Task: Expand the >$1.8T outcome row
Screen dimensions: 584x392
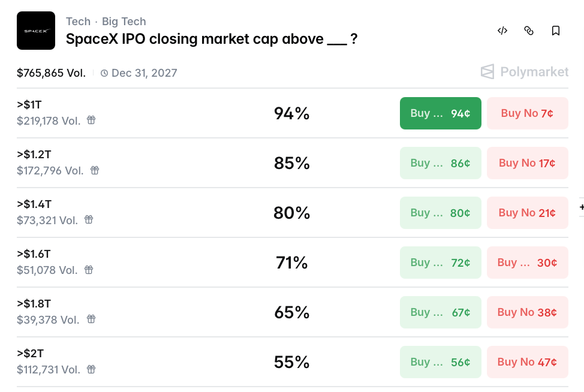Action: pos(180,312)
